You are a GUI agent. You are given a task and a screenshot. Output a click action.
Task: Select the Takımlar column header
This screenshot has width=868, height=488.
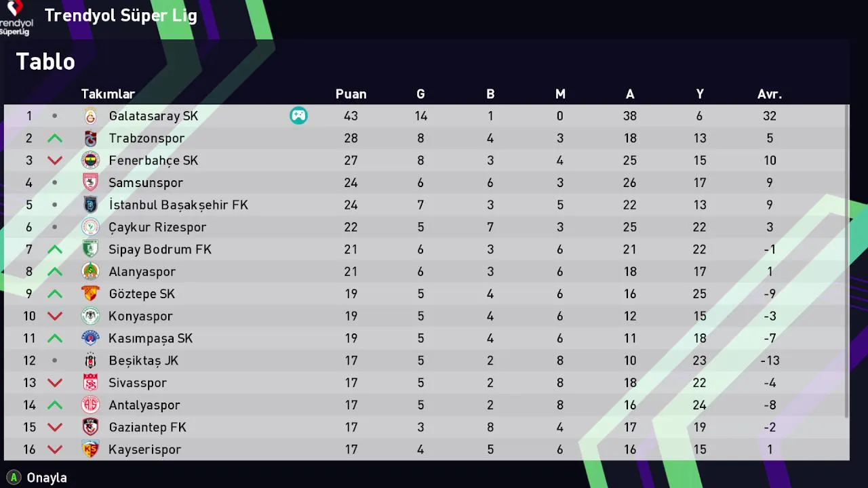[x=108, y=94]
